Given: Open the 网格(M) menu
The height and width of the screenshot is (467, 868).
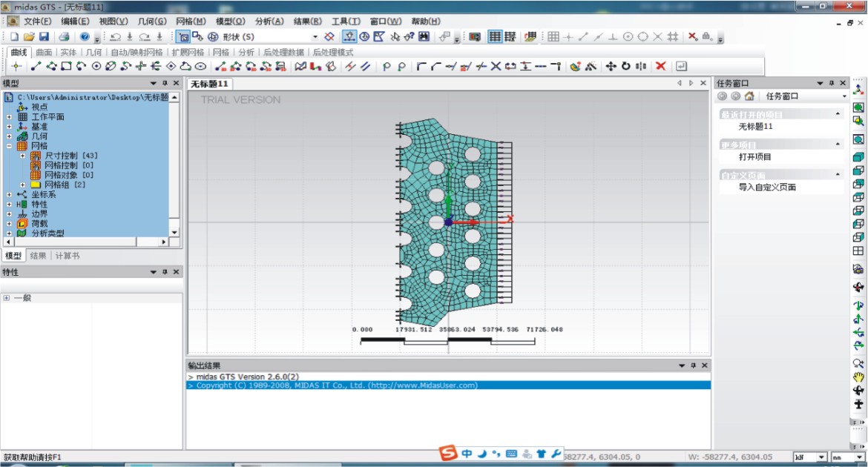Looking at the screenshot, I should coord(191,21).
